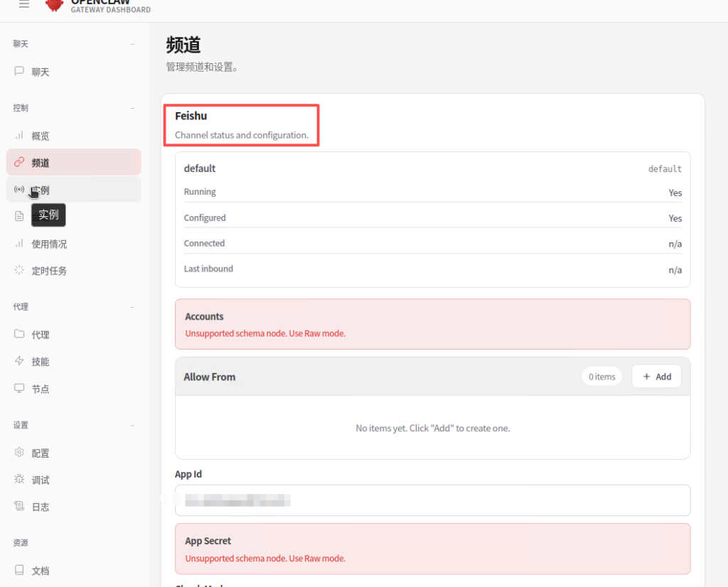Open configuration gear icon
728x587 pixels.
click(19, 453)
